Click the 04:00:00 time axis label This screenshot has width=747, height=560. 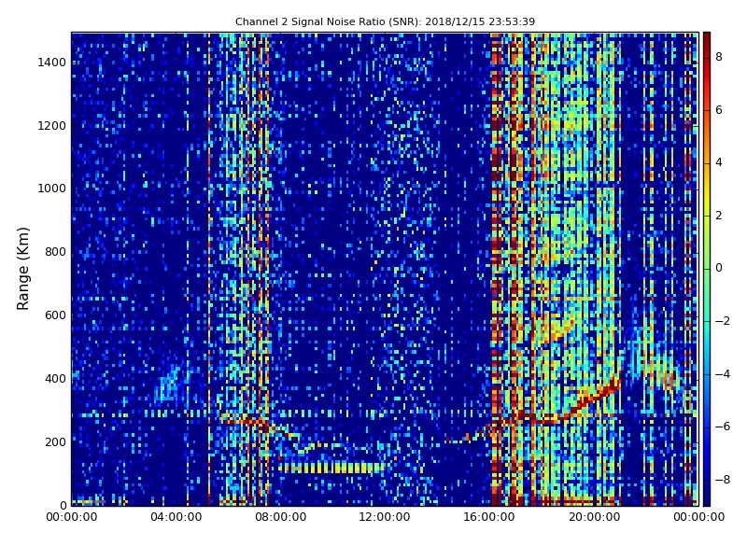pos(176,517)
